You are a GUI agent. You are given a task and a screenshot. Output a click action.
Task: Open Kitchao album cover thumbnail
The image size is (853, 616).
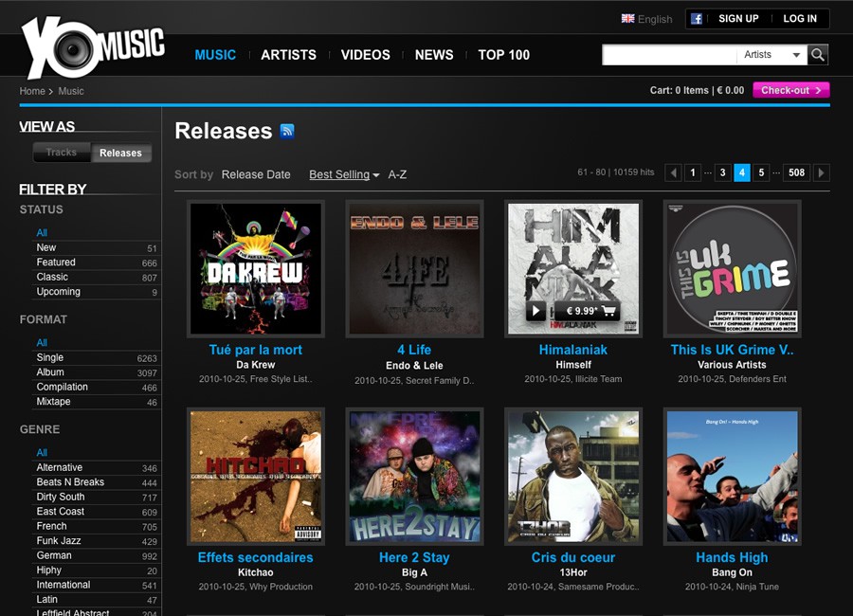256,476
